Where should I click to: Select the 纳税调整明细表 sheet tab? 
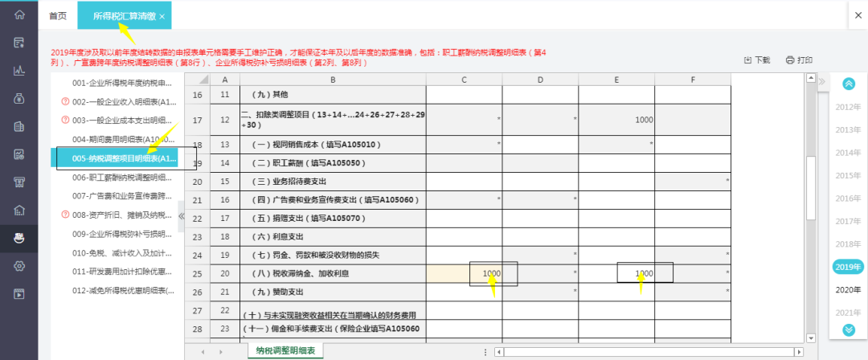[285, 350]
